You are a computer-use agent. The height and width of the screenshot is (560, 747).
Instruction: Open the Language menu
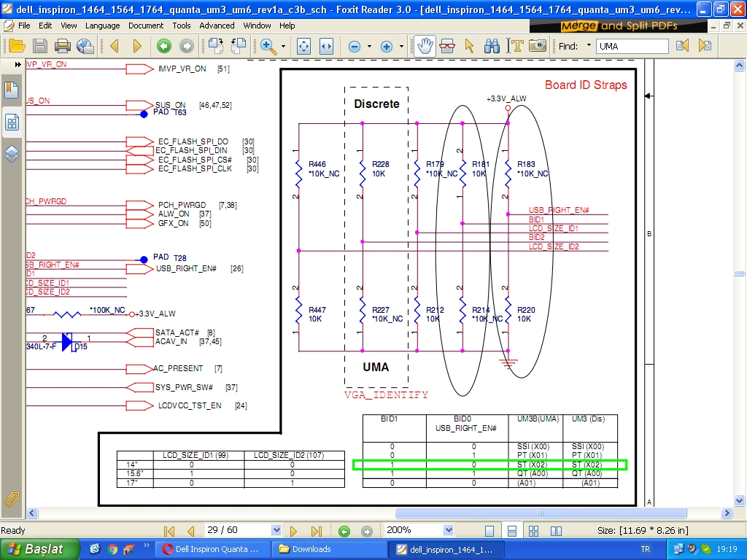(x=102, y=26)
